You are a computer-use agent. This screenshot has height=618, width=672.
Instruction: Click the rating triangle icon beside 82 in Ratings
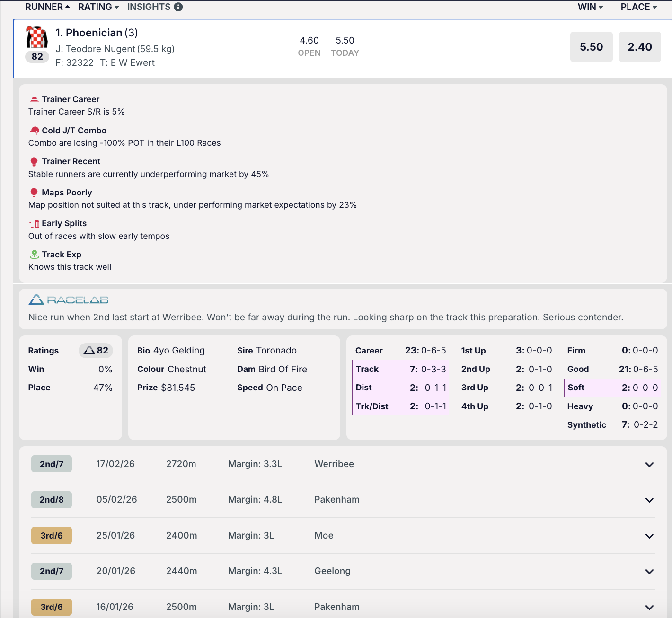pos(89,351)
